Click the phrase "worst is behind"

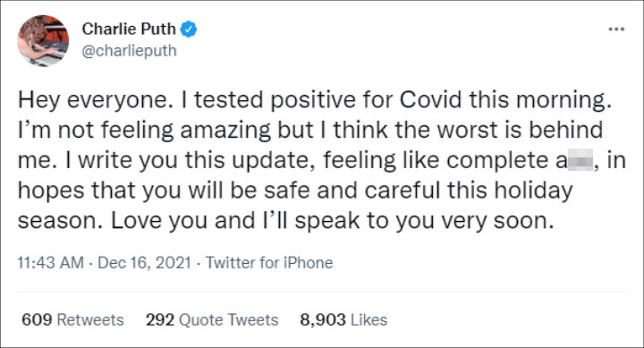click(520, 130)
